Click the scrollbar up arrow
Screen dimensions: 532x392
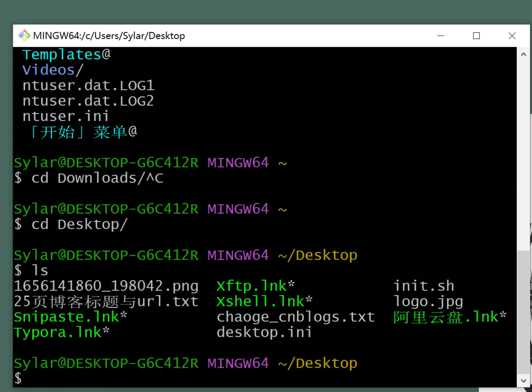pyautogui.click(x=524, y=54)
